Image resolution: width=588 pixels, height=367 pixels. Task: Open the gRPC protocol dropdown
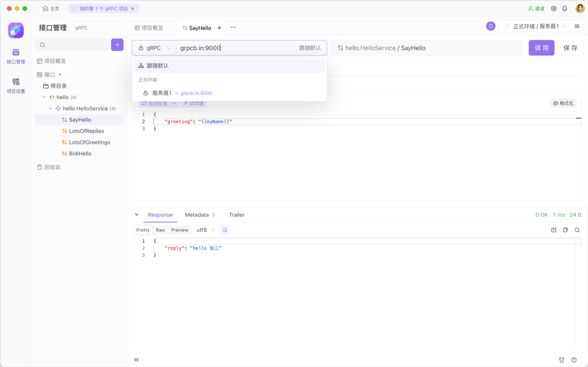[x=154, y=48]
